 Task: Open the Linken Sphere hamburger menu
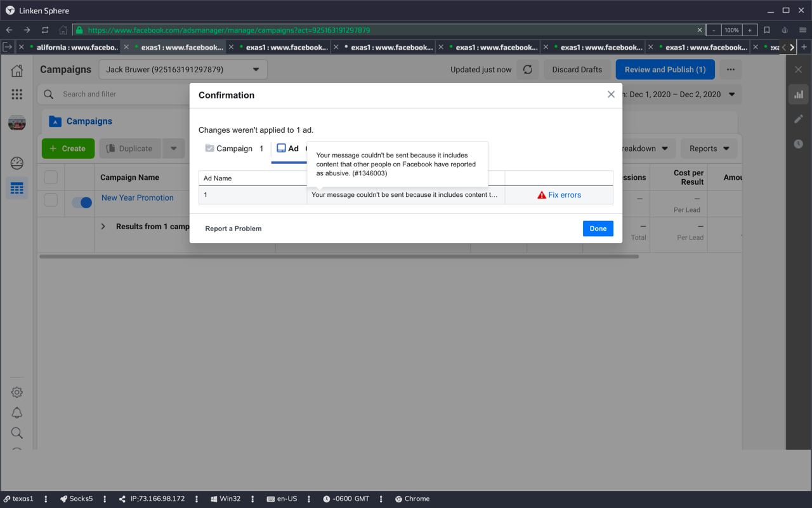click(802, 30)
